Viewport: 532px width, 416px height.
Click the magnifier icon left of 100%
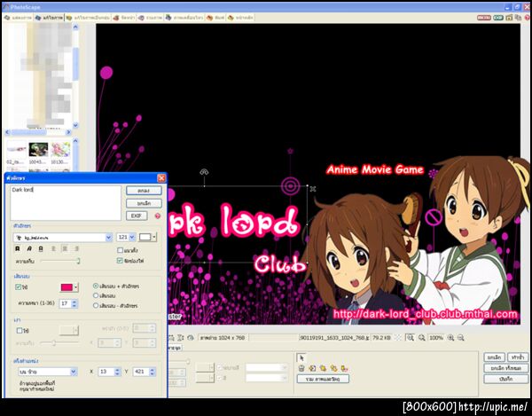421,338
